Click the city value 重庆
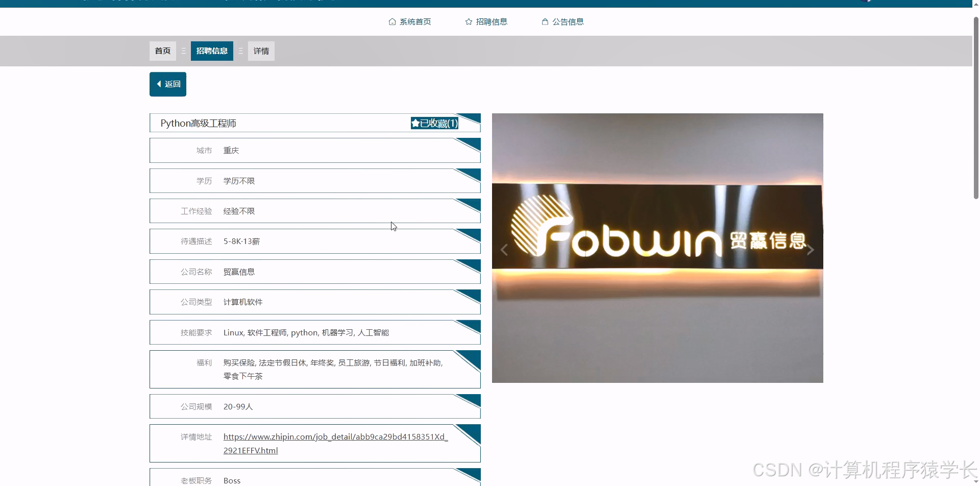This screenshot has width=980, height=486. [231, 151]
